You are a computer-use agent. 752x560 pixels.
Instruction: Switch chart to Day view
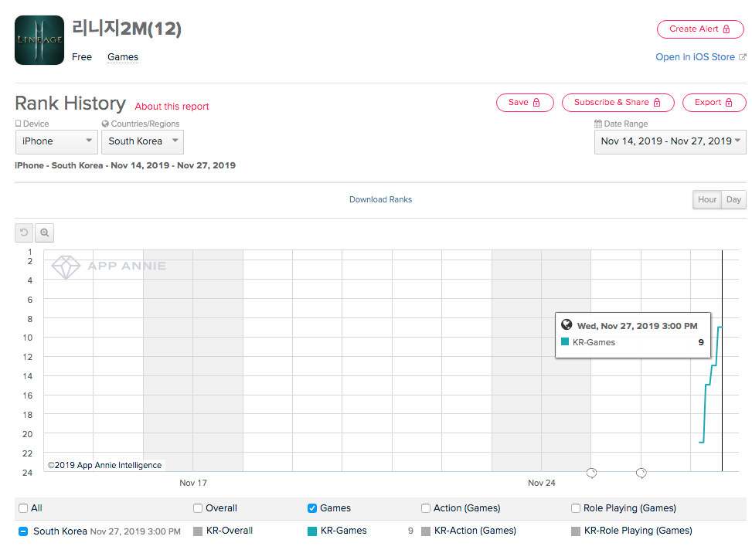733,199
